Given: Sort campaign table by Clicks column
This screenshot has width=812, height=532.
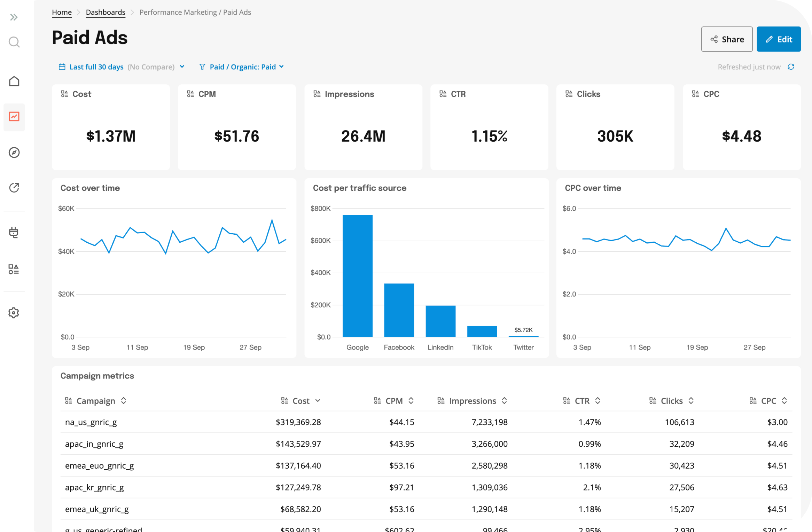Looking at the screenshot, I should (x=672, y=401).
